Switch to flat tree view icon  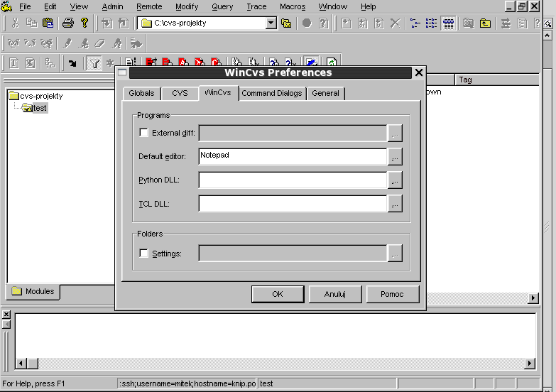coord(415,23)
